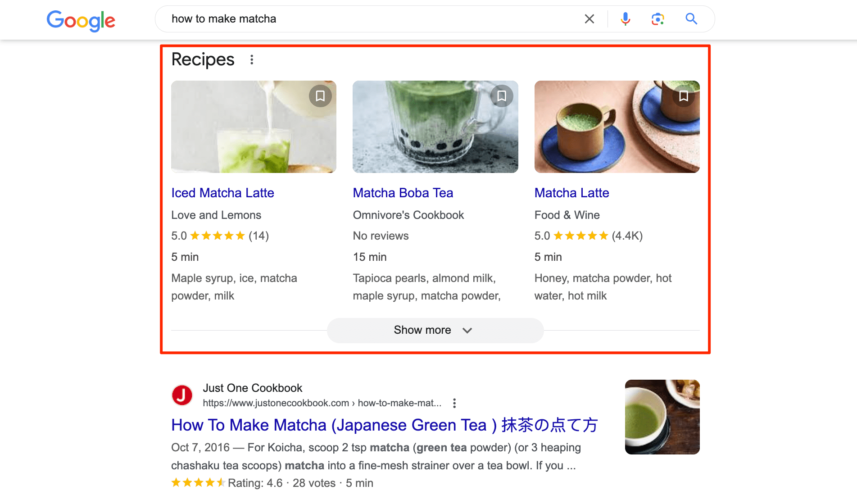
Task: Click the Just One Cookbook matcha bowl thumbnail
Action: [x=662, y=417]
